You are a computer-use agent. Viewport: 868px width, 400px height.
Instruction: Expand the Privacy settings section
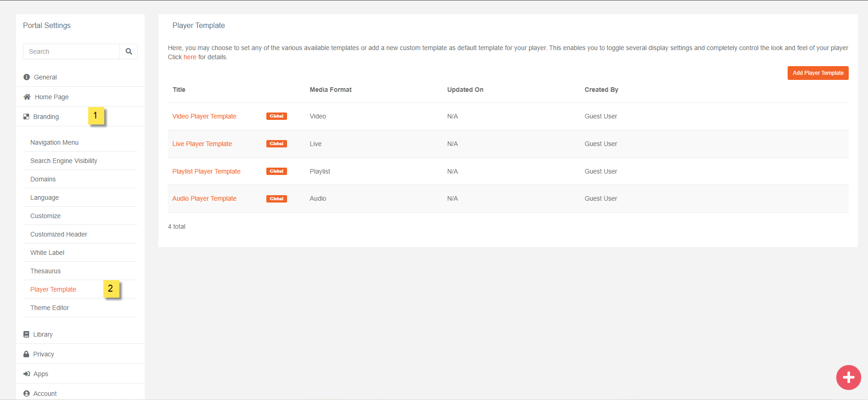click(44, 354)
